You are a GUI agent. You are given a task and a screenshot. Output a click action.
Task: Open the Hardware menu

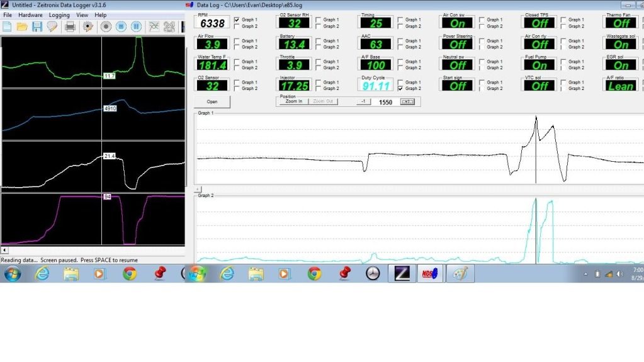pyautogui.click(x=30, y=14)
